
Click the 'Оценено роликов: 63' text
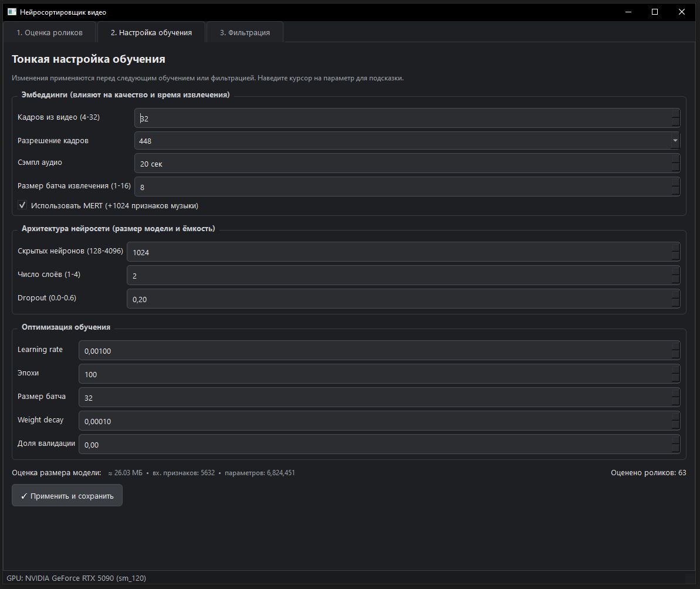coord(648,472)
